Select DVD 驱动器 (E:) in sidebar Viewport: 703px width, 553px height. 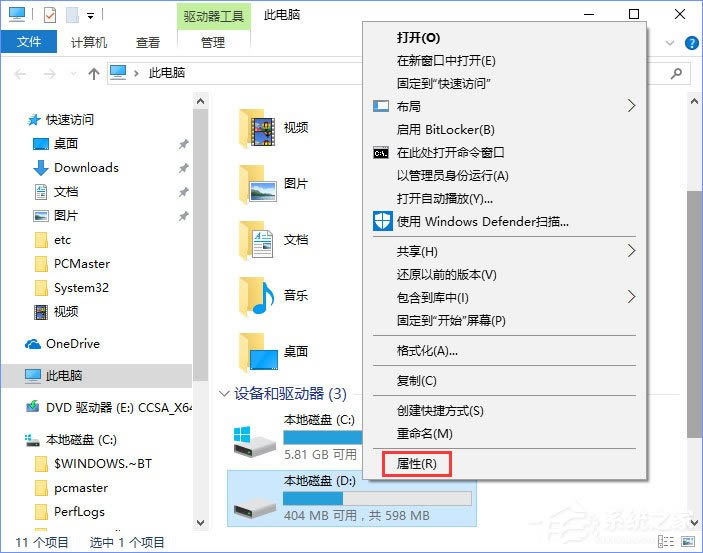pyautogui.click(x=119, y=408)
